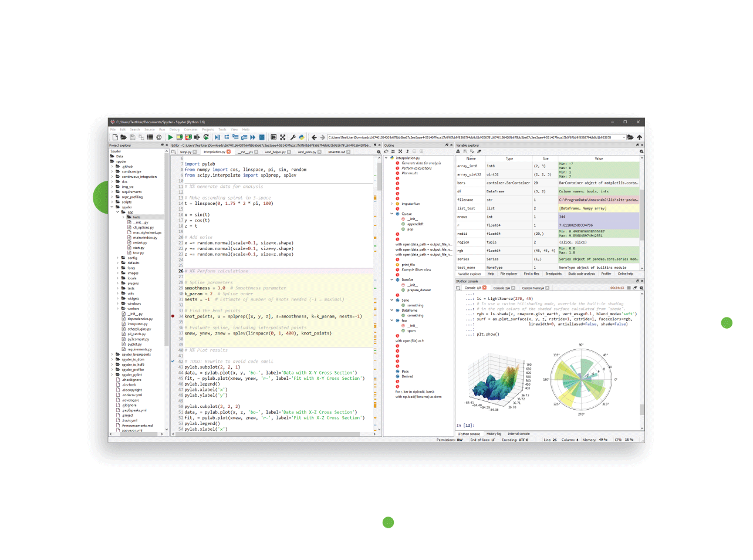Open the Static code analysis tab
Image resolution: width=753 pixels, height=560 pixels.
(581, 274)
